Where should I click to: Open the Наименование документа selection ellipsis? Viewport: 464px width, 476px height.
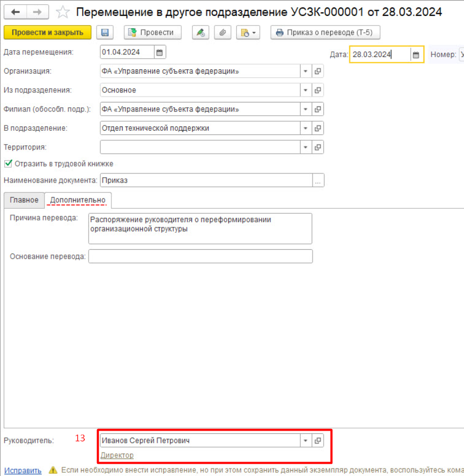pyautogui.click(x=318, y=180)
